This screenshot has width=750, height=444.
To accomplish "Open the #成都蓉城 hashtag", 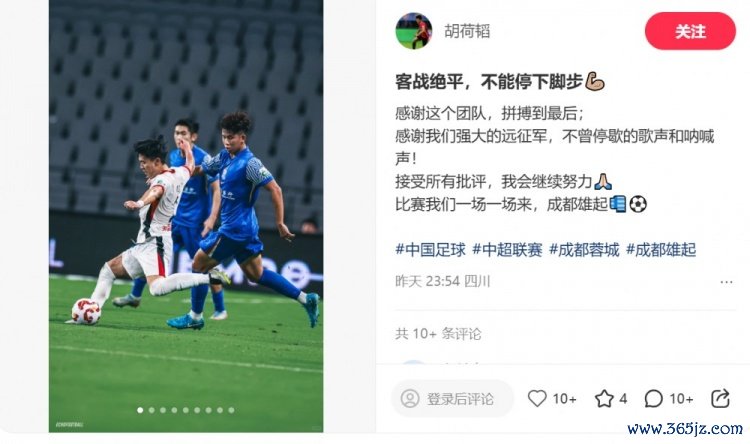I will click(x=584, y=250).
